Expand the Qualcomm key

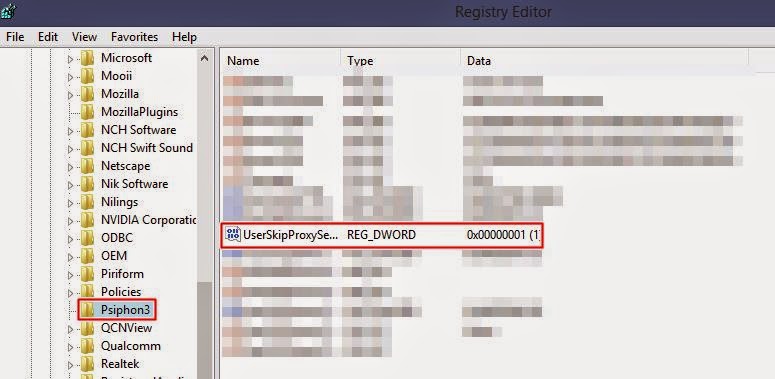tap(70, 347)
